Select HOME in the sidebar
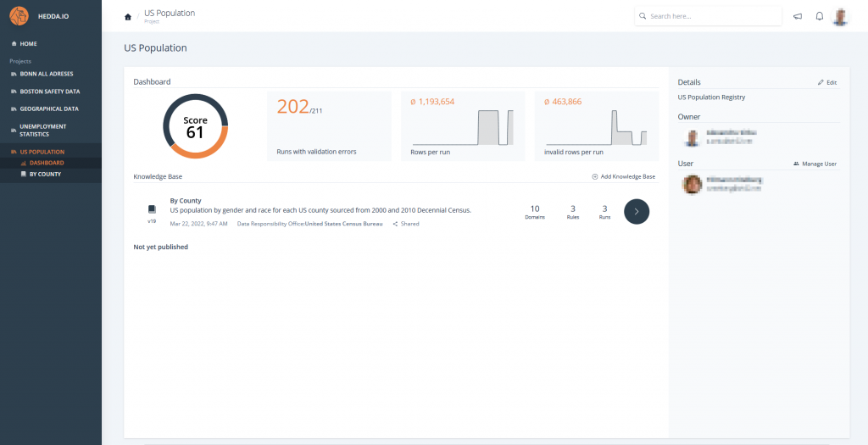This screenshot has width=868, height=445. [x=28, y=43]
